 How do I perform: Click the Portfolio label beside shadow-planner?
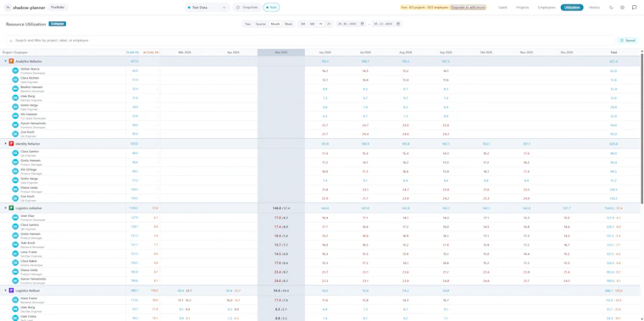tap(58, 8)
